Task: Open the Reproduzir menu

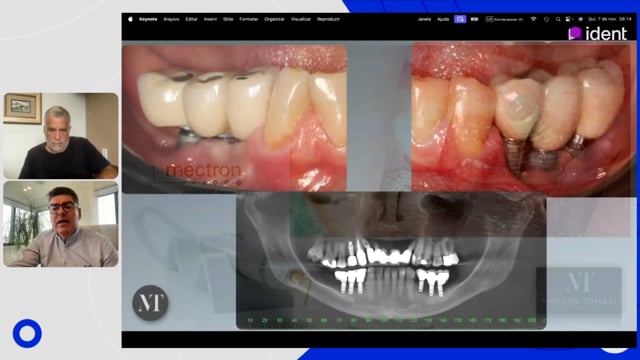Action: (x=329, y=19)
